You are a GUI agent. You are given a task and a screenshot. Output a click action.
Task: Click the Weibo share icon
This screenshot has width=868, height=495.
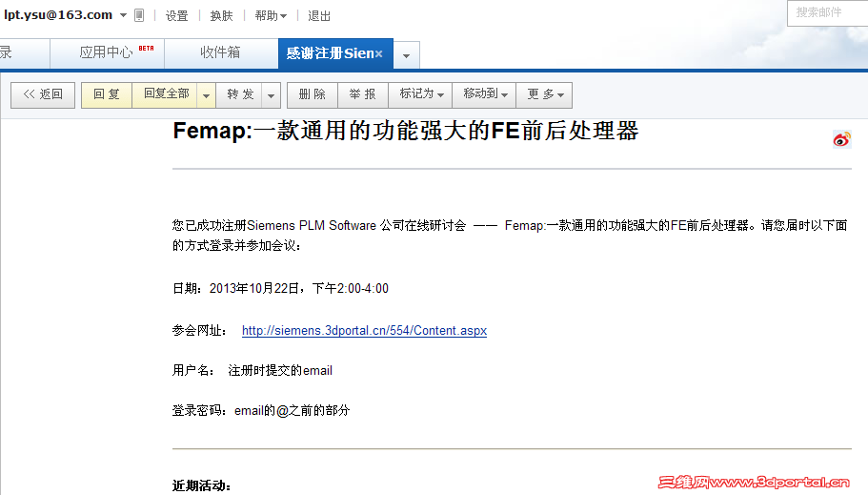(841, 139)
